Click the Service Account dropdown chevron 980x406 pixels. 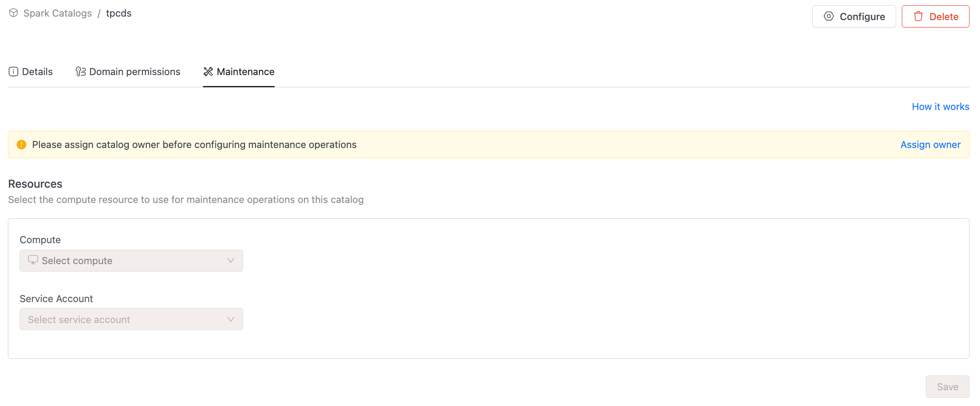(231, 320)
